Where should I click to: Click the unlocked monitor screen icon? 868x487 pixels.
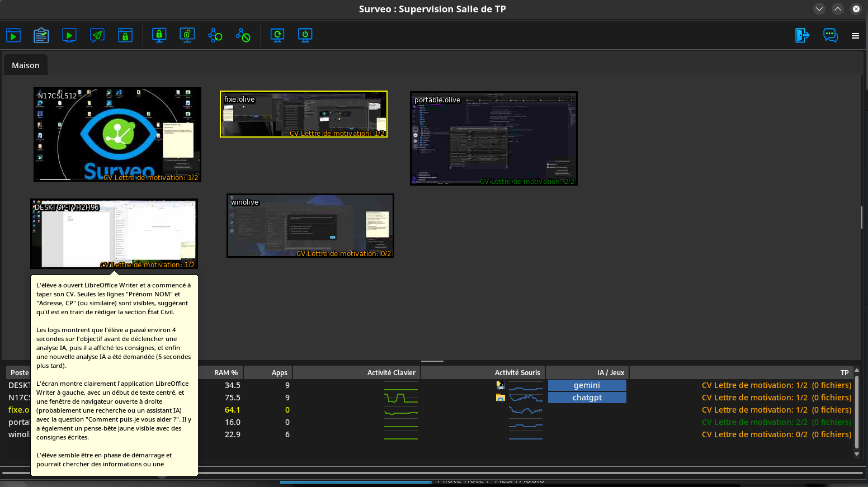coord(187,36)
